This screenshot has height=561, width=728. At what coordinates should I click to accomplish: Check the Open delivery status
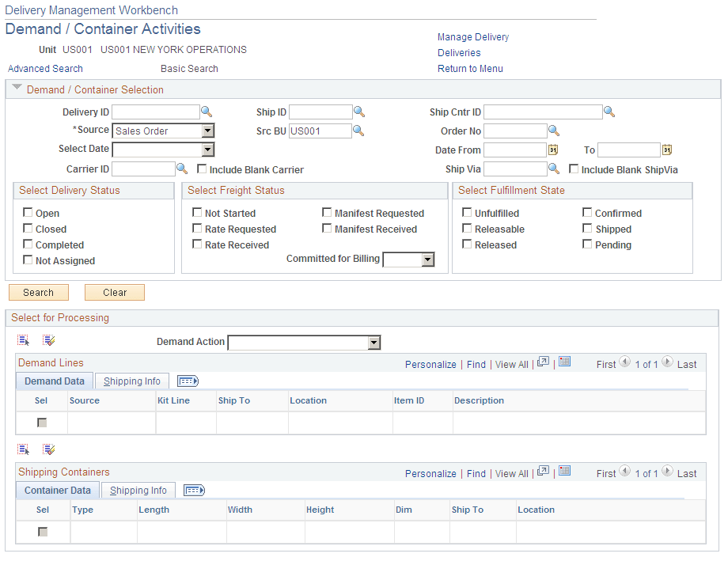pos(29,213)
